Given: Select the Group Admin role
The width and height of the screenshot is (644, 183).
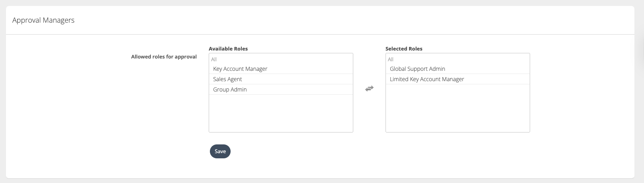Looking at the screenshot, I should (x=230, y=90).
